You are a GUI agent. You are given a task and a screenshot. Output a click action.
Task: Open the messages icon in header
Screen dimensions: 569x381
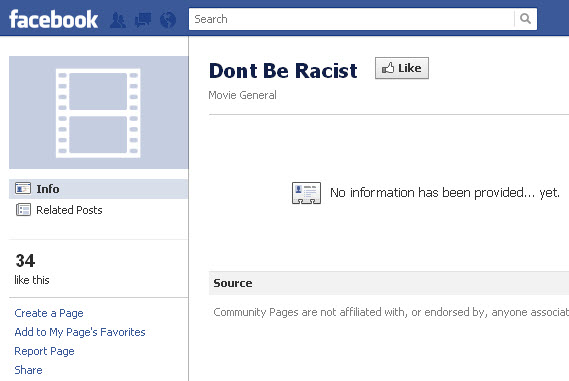pyautogui.click(x=143, y=20)
